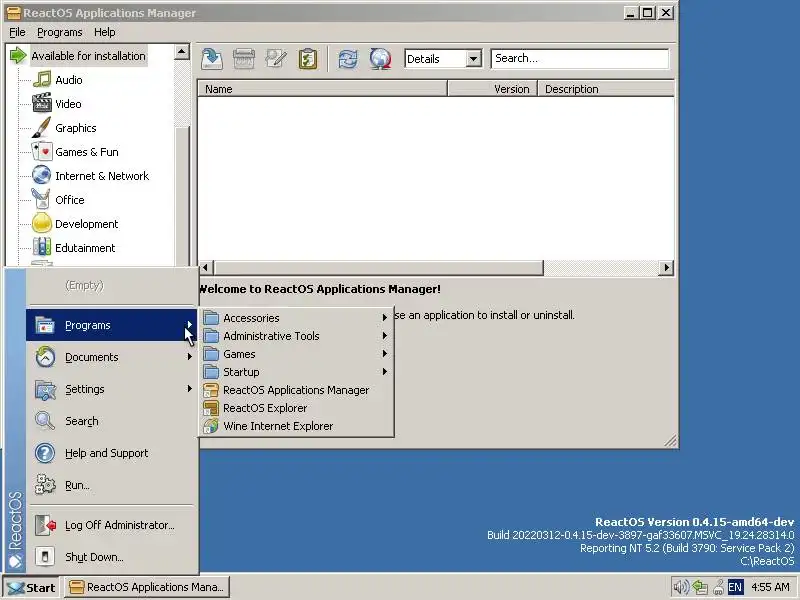Click the Edutainment books icon
800x600 pixels.
(x=41, y=247)
